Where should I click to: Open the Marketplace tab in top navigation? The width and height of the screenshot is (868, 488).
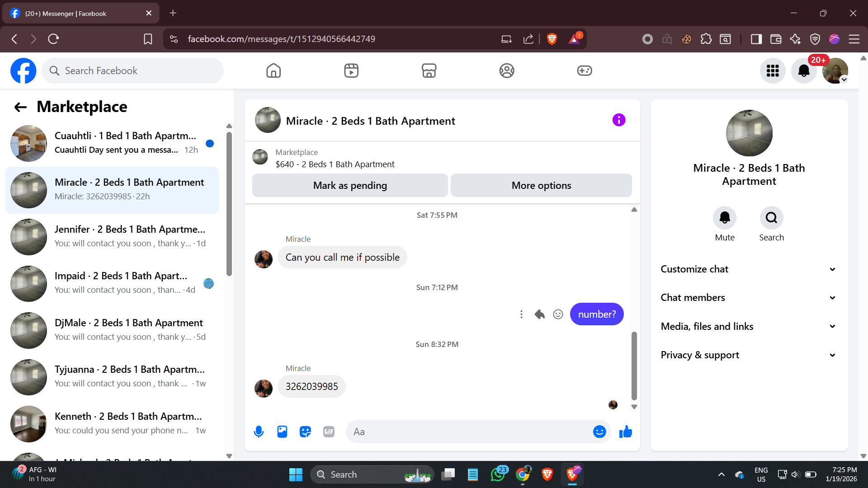pyautogui.click(x=429, y=71)
